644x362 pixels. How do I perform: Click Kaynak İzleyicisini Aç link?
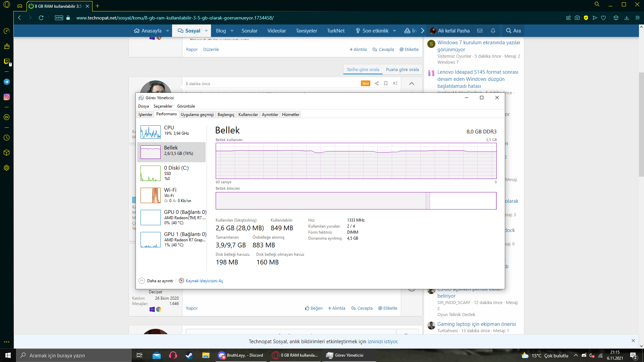pos(204,281)
